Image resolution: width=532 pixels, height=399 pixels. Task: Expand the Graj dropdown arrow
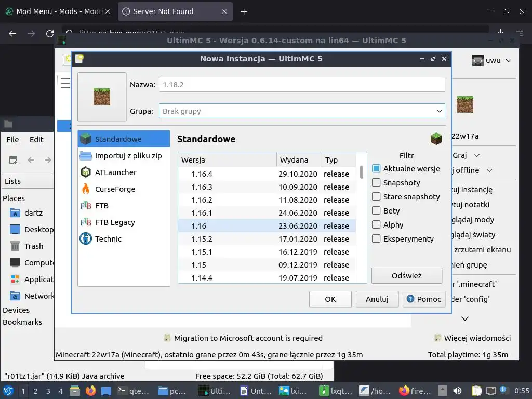[477, 155]
